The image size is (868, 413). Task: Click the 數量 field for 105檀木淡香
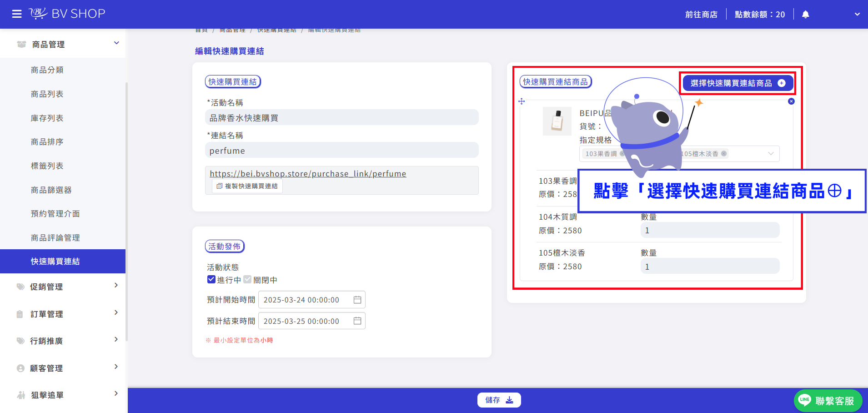coord(710,266)
